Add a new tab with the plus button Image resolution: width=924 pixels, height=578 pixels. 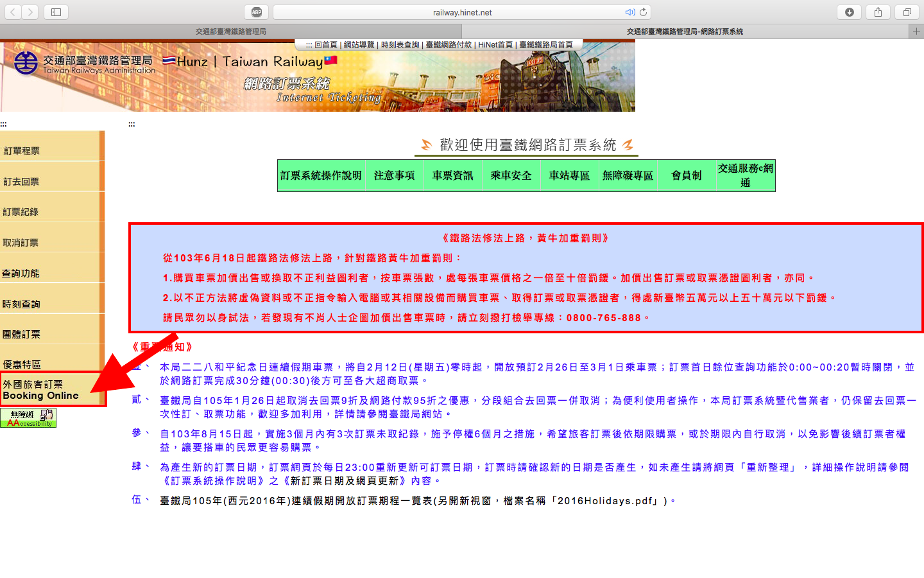(916, 31)
